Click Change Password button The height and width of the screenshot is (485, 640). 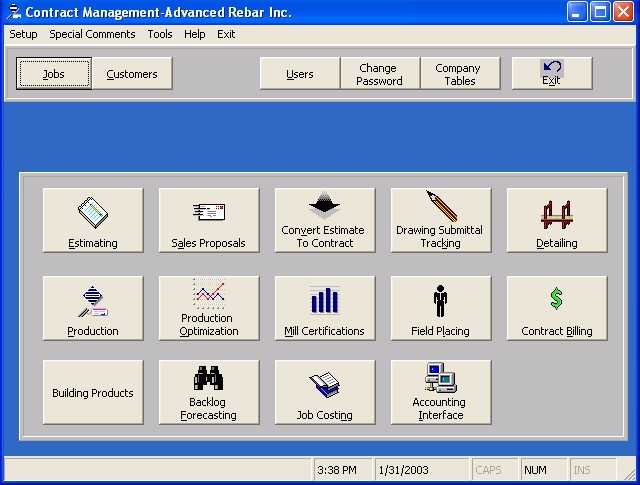coord(380,73)
